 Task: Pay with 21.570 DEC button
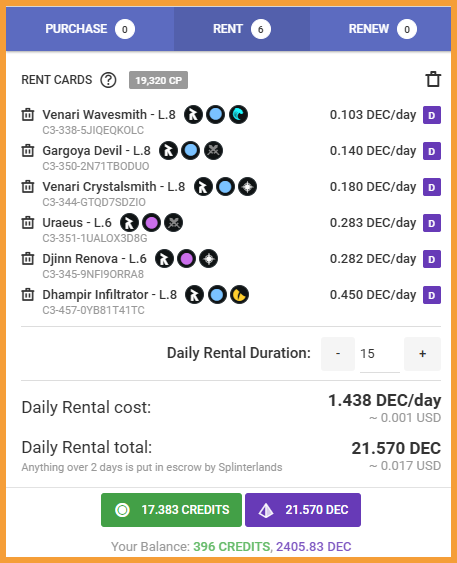[x=303, y=510]
